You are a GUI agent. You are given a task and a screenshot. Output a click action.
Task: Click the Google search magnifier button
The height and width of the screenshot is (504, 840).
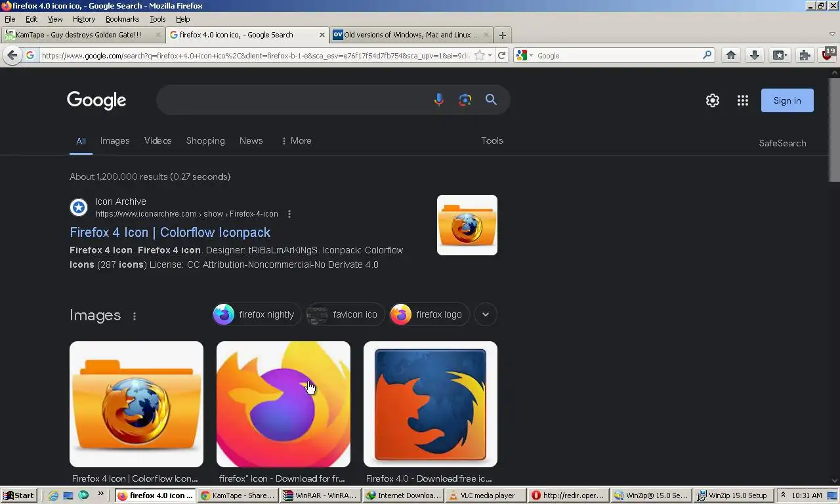pyautogui.click(x=491, y=100)
